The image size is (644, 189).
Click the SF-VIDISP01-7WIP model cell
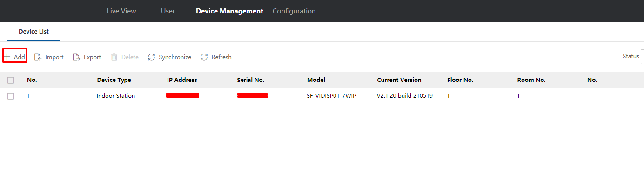pos(331,96)
